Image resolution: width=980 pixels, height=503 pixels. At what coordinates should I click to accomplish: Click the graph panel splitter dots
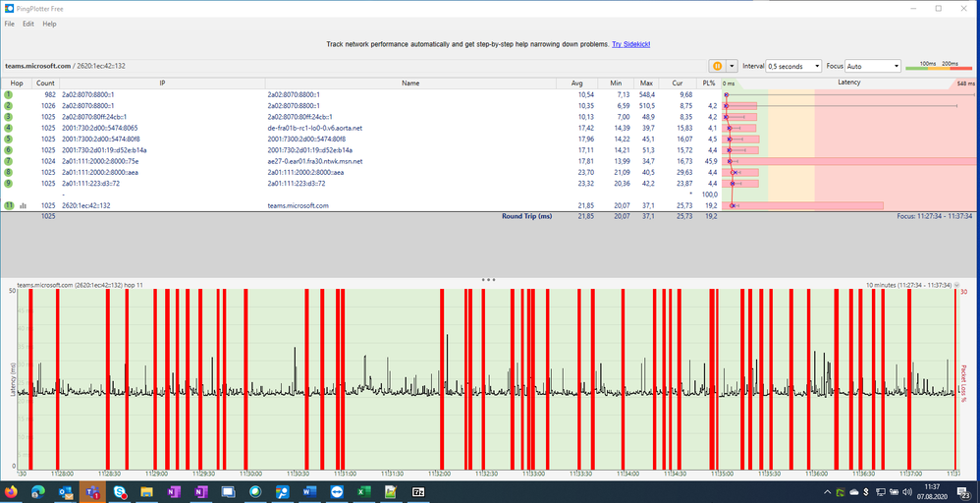point(488,280)
